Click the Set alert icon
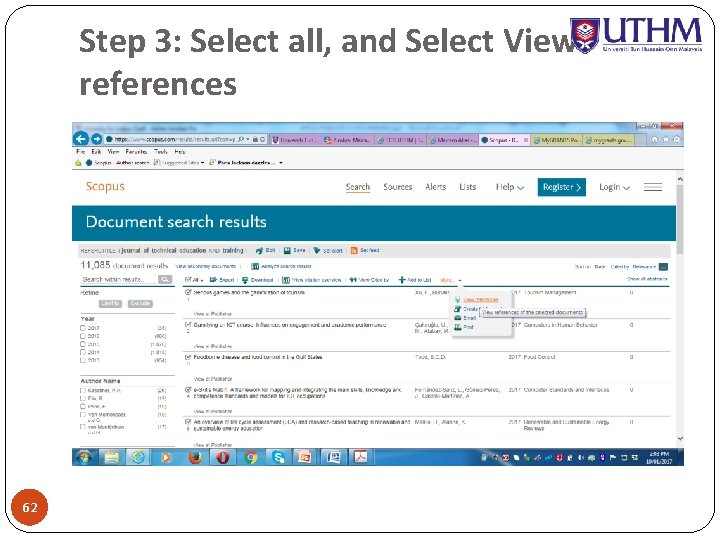720x540 pixels. (x=317, y=250)
